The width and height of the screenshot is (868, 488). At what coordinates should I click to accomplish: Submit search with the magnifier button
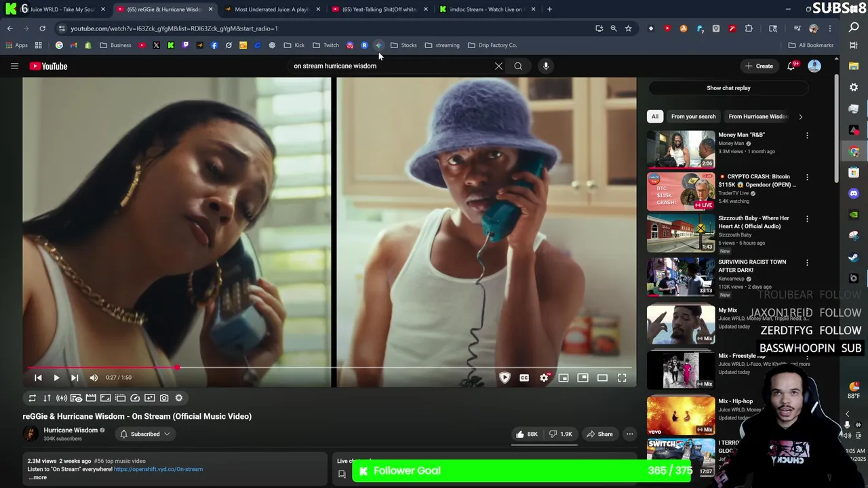tap(518, 66)
